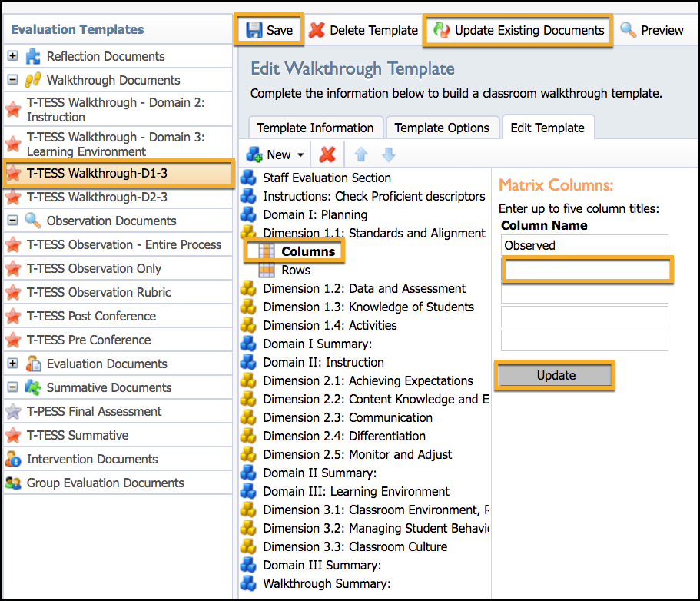Expand the Evaluation Documents group
Viewport: 700px width, 601px height.
[x=13, y=364]
